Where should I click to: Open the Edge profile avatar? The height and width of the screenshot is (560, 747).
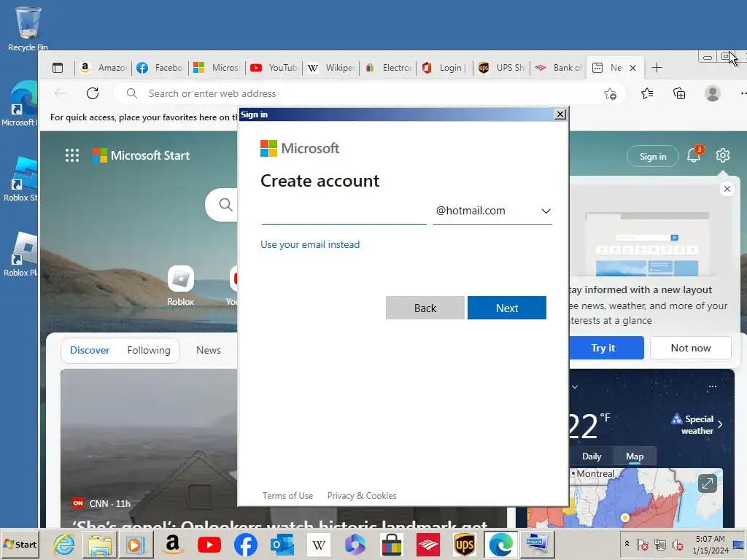(x=713, y=93)
